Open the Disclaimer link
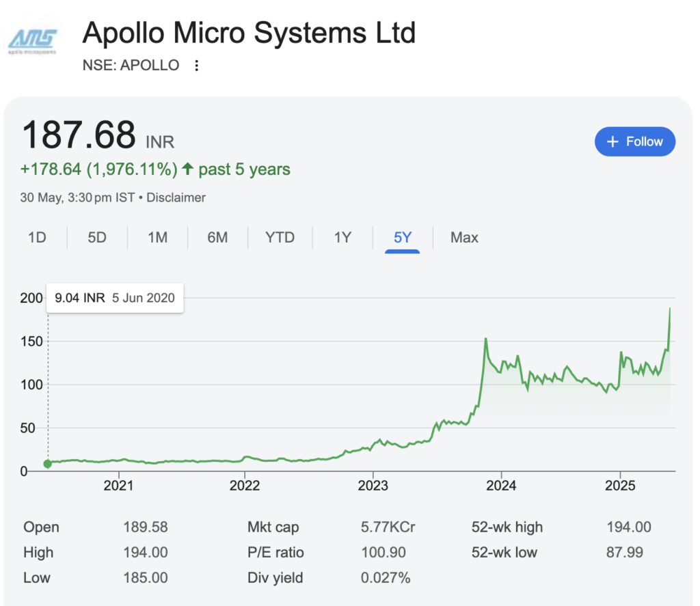700x606 pixels. pos(176,197)
